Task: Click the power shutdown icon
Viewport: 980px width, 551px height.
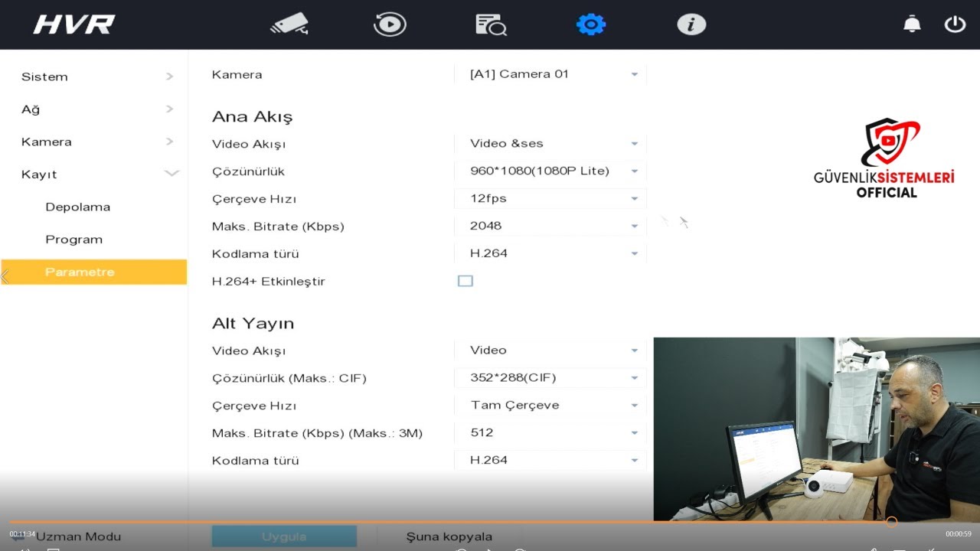Action: click(955, 24)
